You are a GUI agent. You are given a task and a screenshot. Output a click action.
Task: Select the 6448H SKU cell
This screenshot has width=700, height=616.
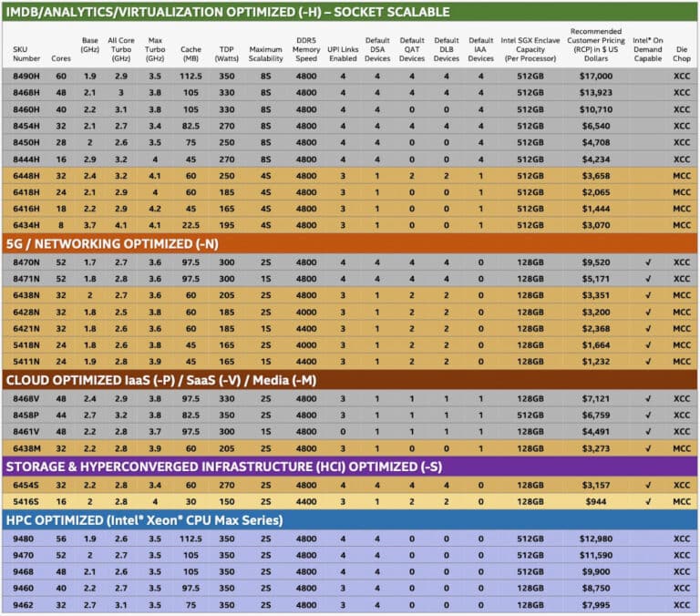pyautogui.click(x=26, y=176)
